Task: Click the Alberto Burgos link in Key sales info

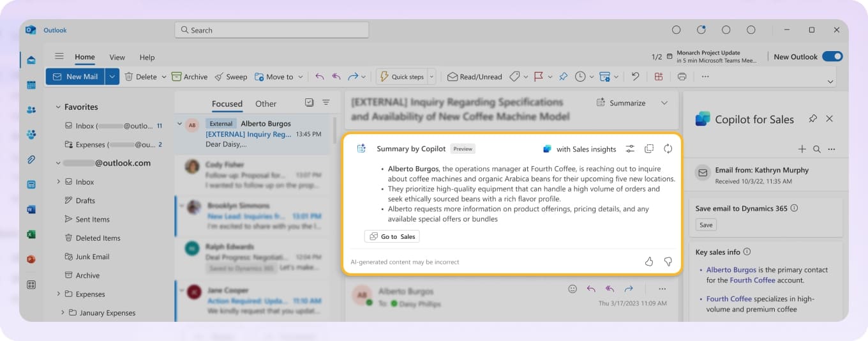Action: (731, 270)
